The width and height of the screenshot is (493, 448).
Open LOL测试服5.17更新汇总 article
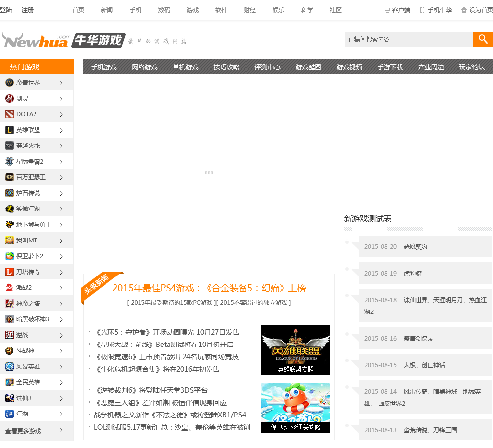pos(172,427)
